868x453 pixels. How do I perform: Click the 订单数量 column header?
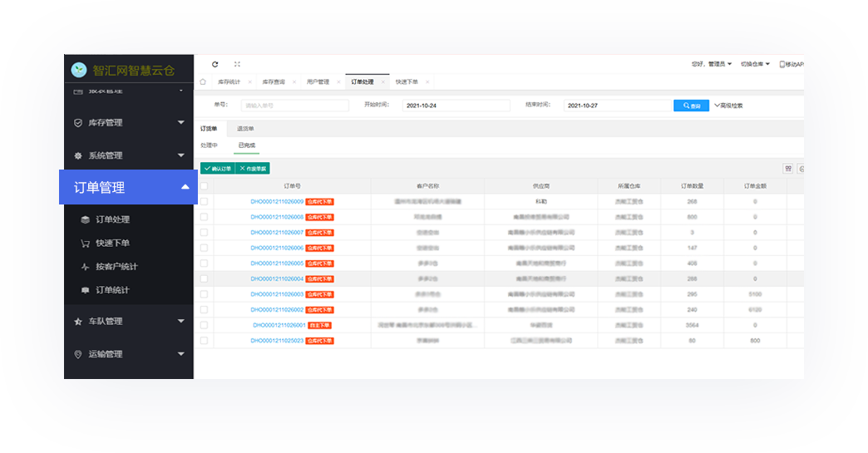coord(692,186)
